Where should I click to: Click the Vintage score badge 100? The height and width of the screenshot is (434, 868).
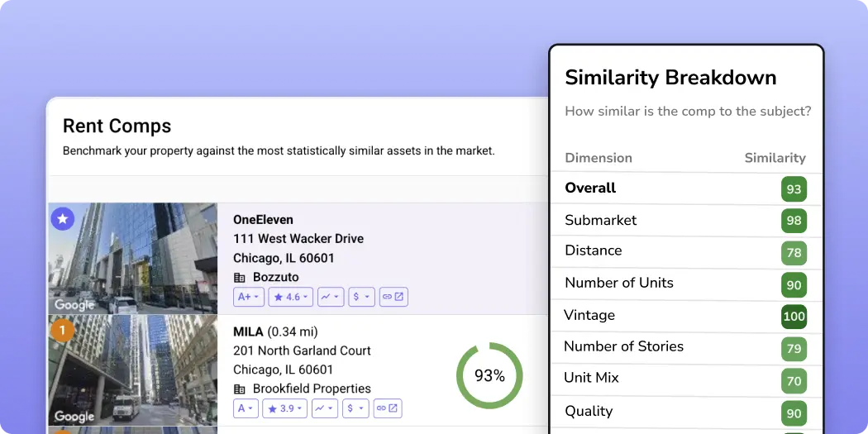point(794,317)
